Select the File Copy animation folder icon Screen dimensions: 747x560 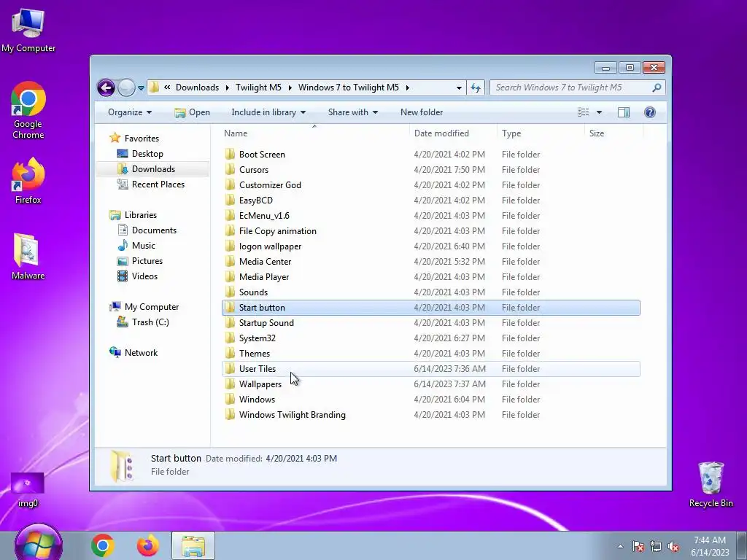click(230, 230)
